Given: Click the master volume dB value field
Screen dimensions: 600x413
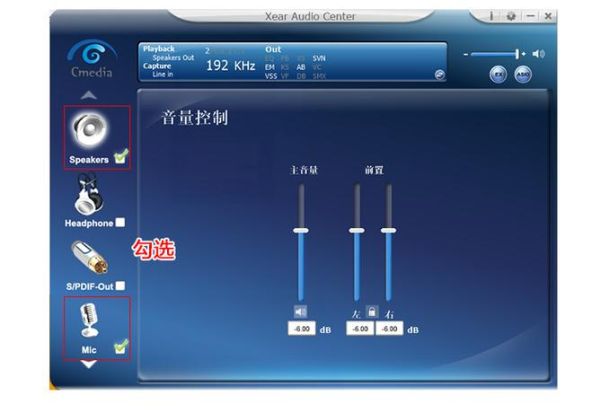Looking at the screenshot, I should [x=300, y=328].
